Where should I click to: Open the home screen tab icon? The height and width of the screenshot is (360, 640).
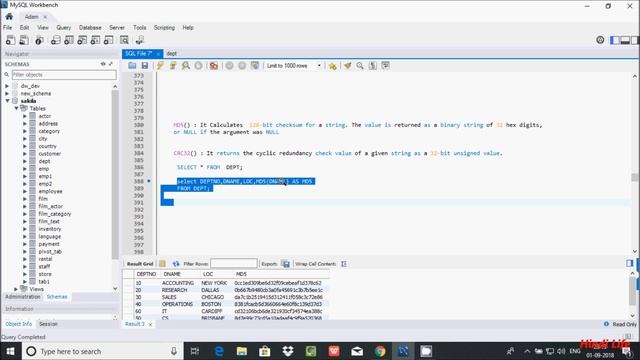[x=9, y=17]
